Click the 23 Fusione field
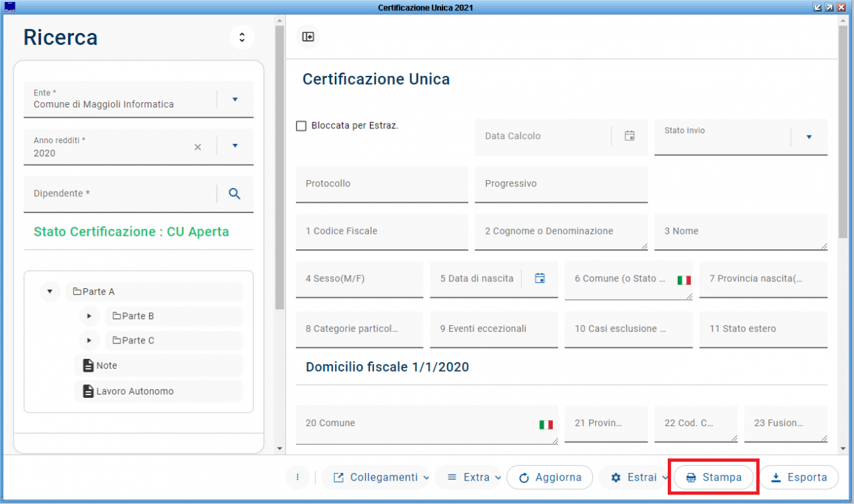The image size is (854, 504). click(786, 424)
